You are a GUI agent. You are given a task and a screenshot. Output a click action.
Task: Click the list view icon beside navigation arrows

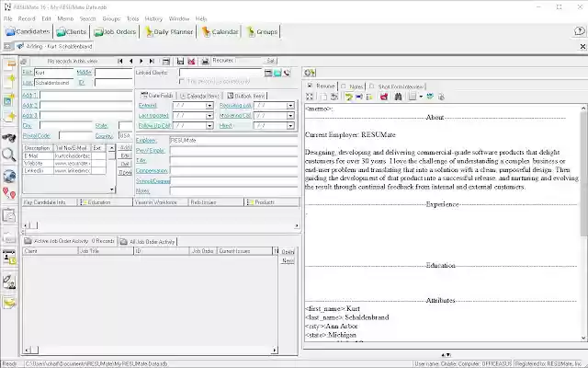tap(165, 62)
